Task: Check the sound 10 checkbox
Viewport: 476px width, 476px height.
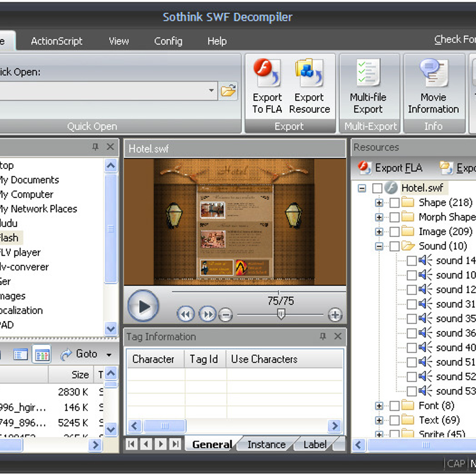Action: (412, 275)
